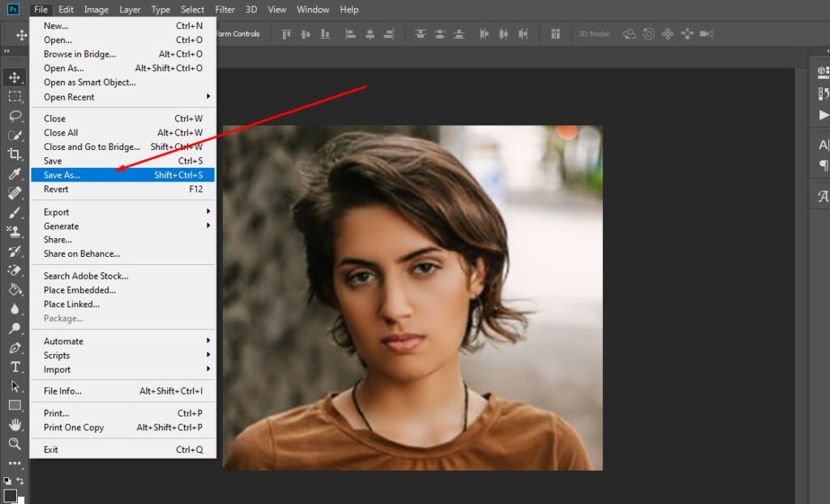This screenshot has height=504, width=830.
Task: Select the Brush tool
Action: click(x=15, y=213)
